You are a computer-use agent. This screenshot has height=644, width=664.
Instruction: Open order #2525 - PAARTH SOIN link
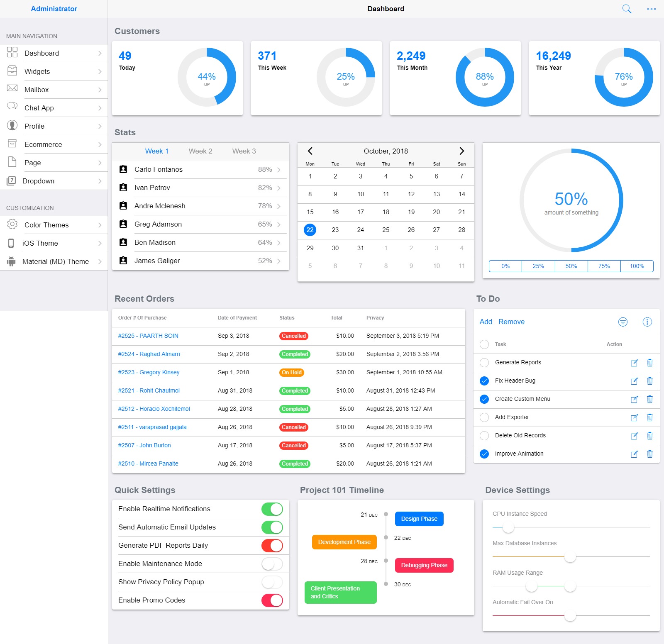point(148,336)
